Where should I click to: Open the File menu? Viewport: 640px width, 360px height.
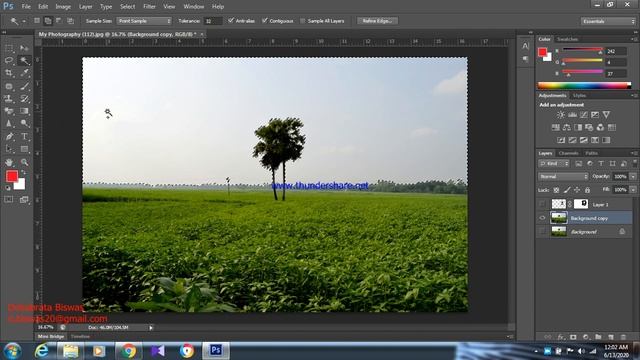[26, 7]
